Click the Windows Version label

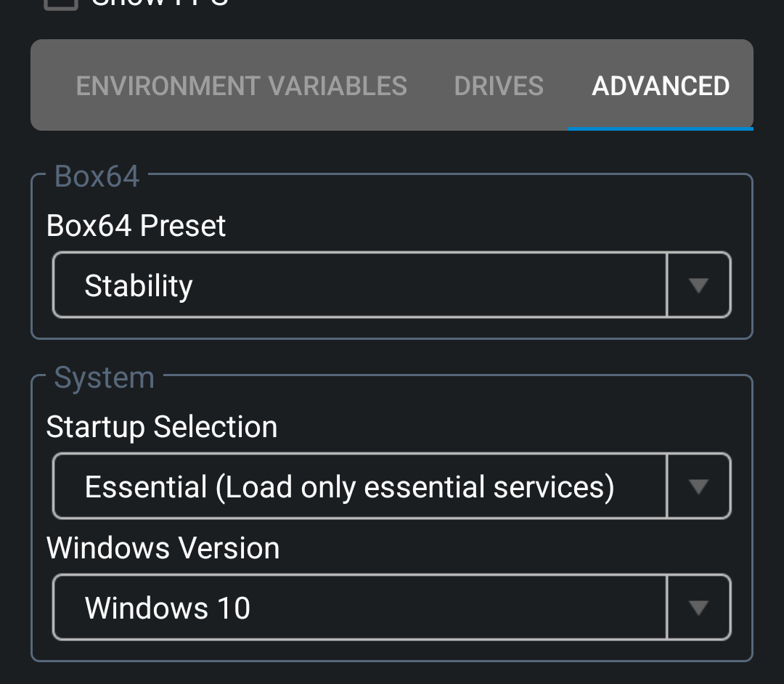click(x=163, y=548)
